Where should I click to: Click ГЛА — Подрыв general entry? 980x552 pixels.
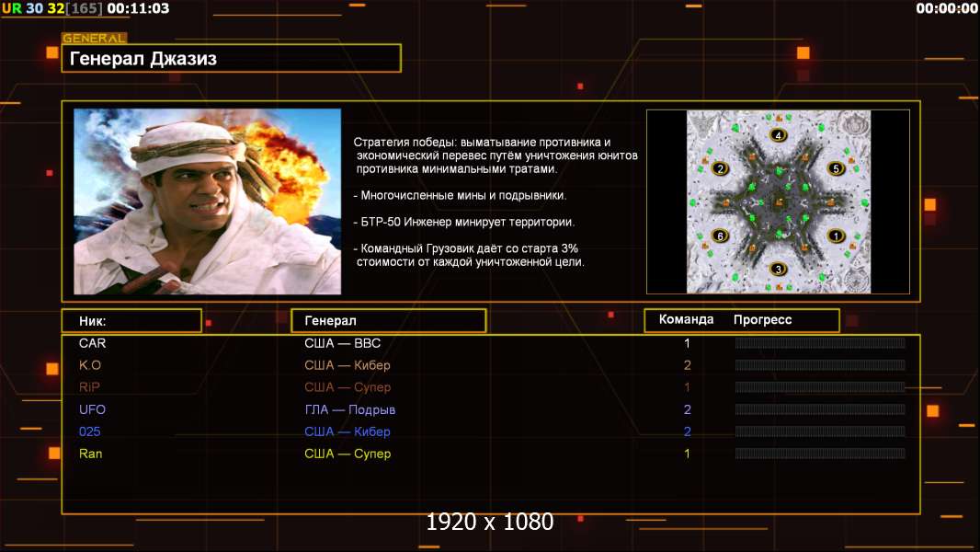(349, 409)
